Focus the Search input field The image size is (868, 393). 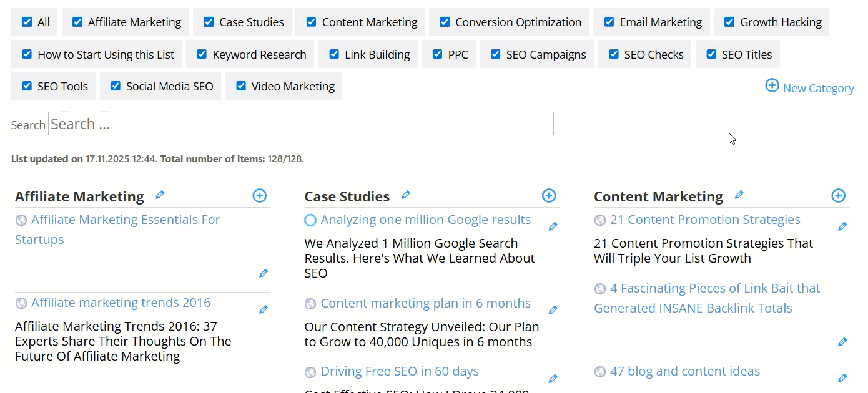301,124
